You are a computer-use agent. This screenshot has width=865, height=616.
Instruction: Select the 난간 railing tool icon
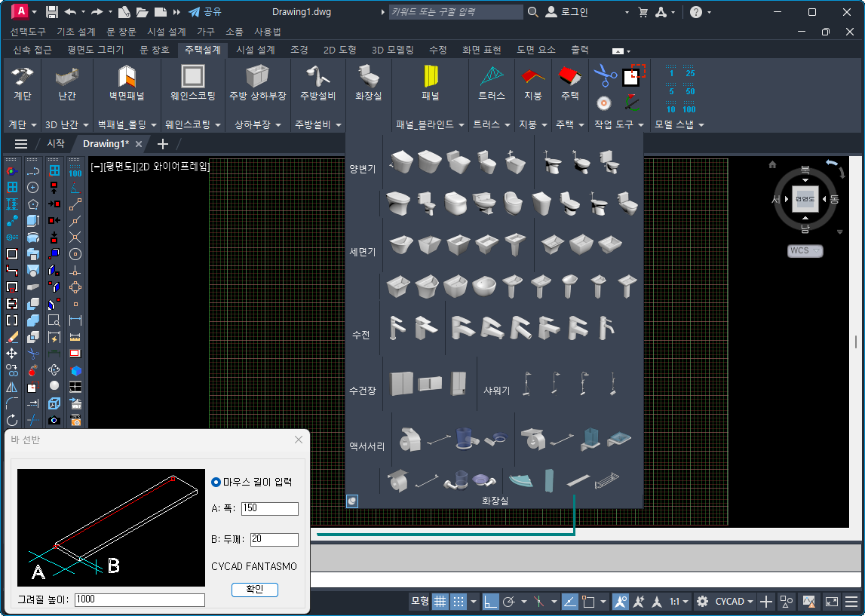tap(67, 78)
